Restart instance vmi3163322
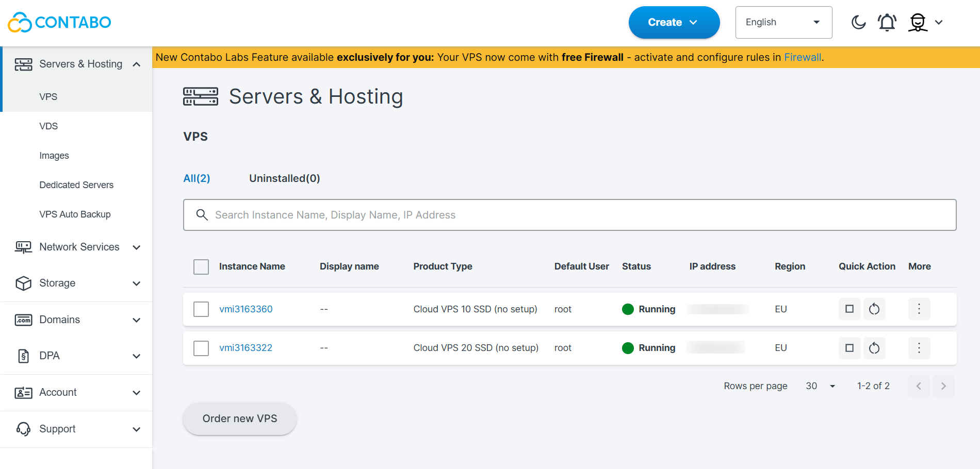The image size is (980, 469). point(874,348)
